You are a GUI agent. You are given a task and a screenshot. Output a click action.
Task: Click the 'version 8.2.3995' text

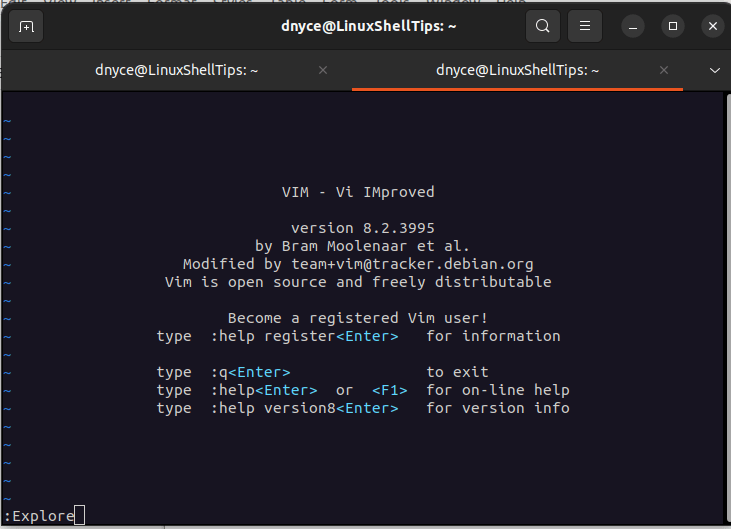coord(363,228)
